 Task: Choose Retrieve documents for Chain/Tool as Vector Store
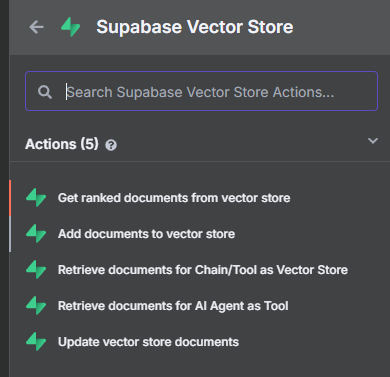(x=203, y=270)
